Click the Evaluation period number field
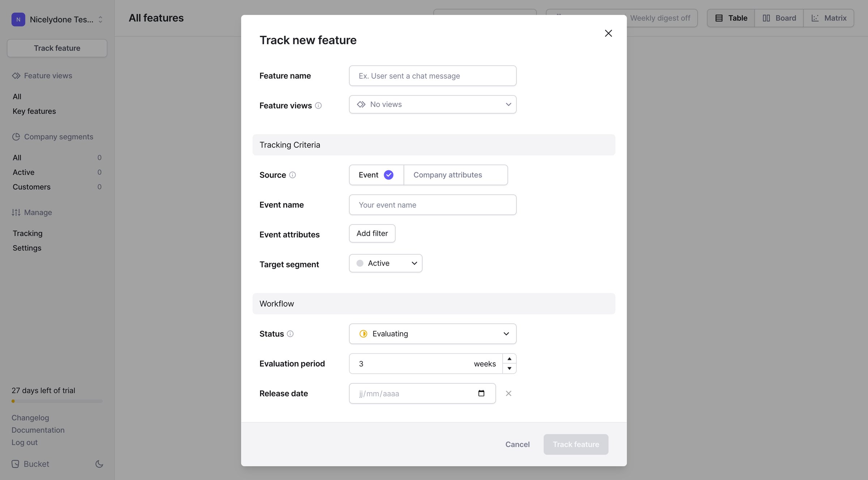The image size is (868, 480). click(x=426, y=364)
